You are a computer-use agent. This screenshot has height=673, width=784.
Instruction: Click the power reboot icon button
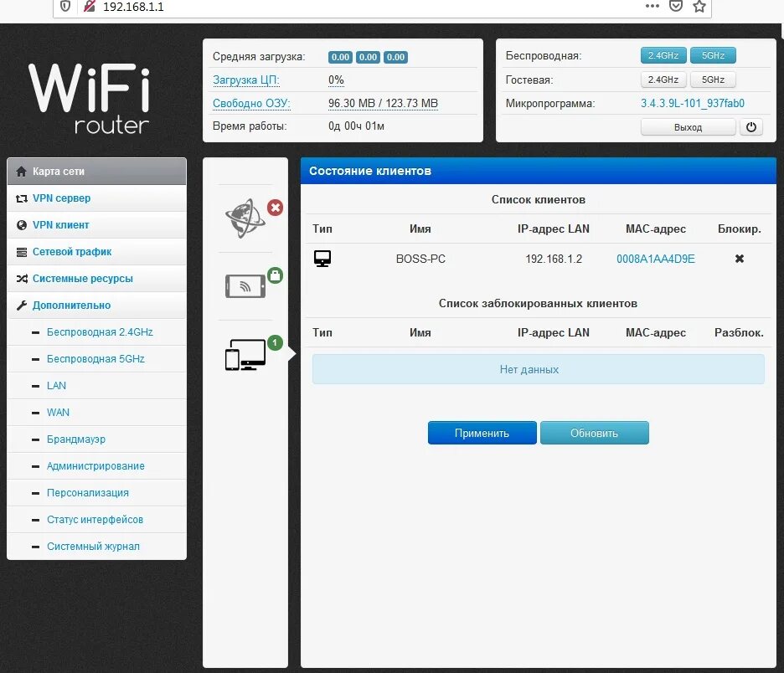pyautogui.click(x=751, y=127)
